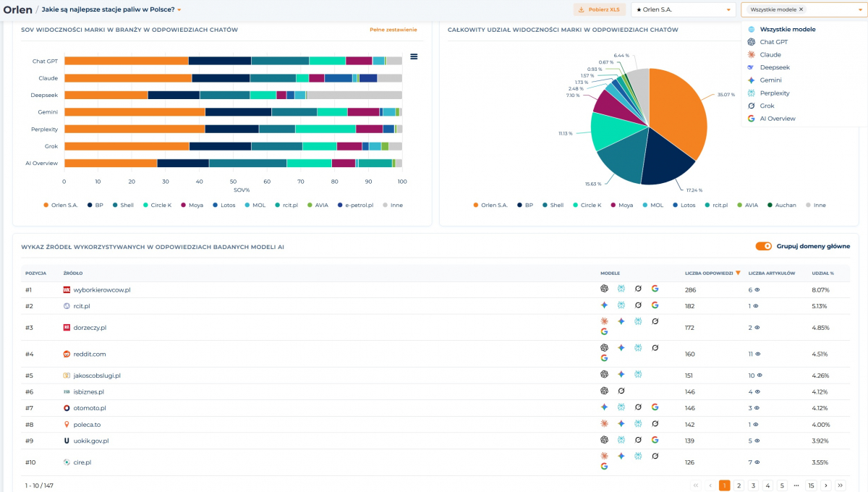Select Gemini from models list
868x492 pixels.
pyautogui.click(x=771, y=80)
